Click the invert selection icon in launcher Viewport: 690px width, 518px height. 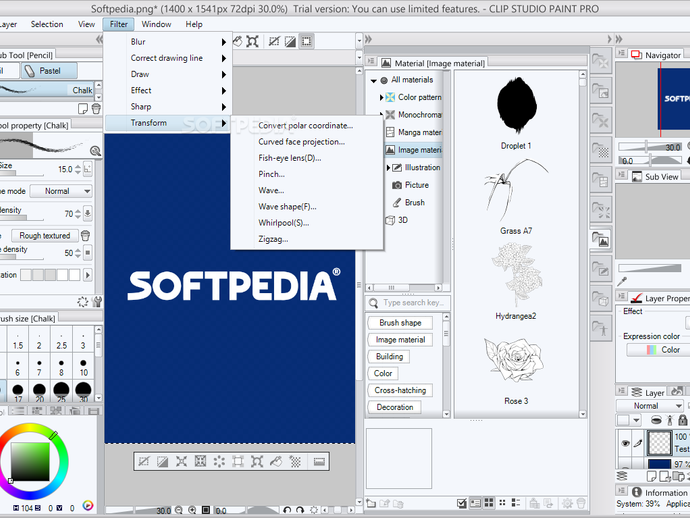coord(163,461)
